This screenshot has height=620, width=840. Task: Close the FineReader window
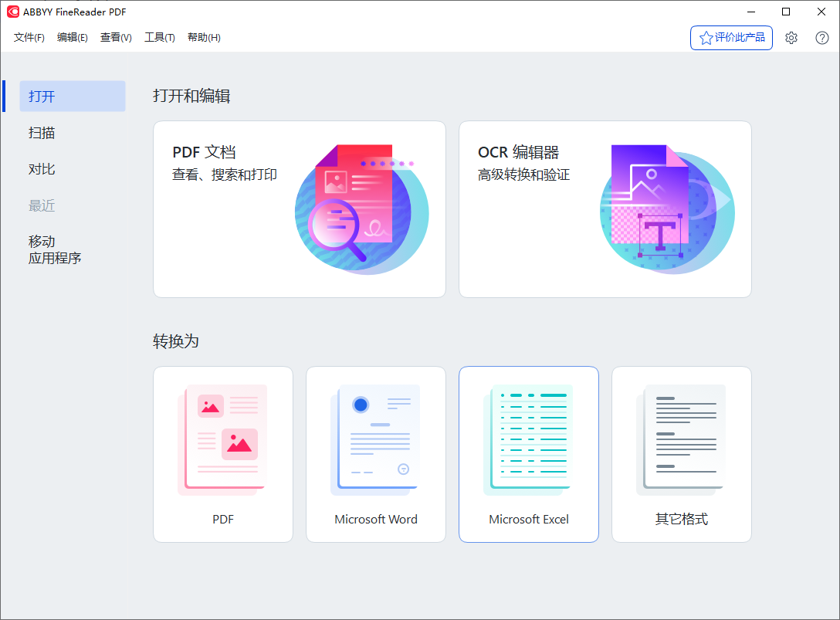click(x=821, y=12)
